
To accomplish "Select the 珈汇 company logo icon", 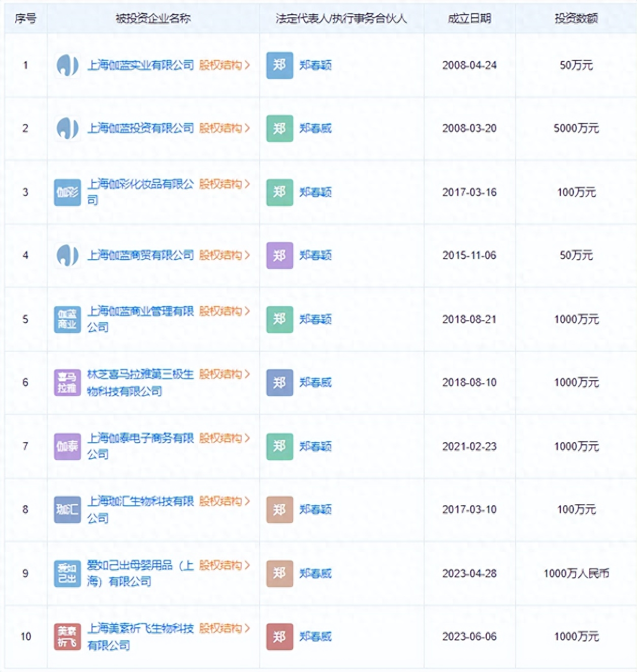I will click(67, 509).
